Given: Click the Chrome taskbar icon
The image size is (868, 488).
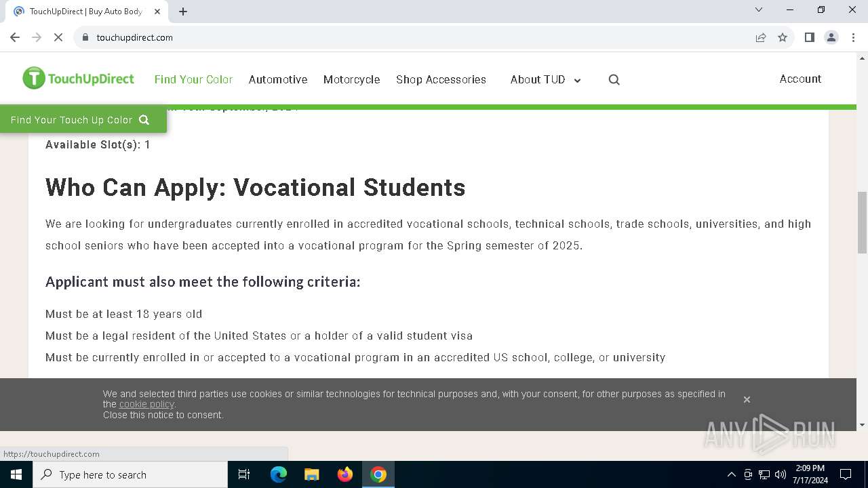Looking at the screenshot, I should [378, 474].
